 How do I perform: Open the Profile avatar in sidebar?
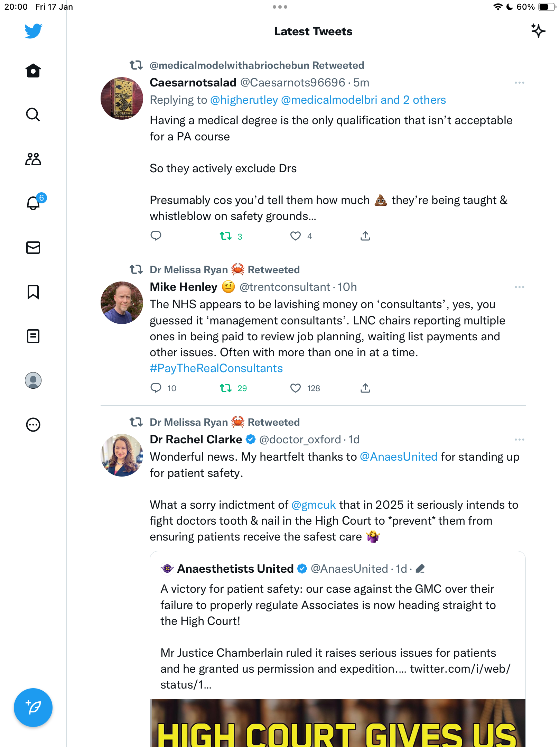33,380
